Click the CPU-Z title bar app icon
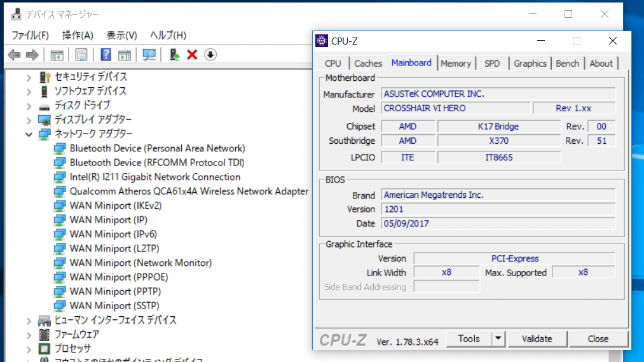Image resolution: width=644 pixels, height=362 pixels. [x=322, y=41]
